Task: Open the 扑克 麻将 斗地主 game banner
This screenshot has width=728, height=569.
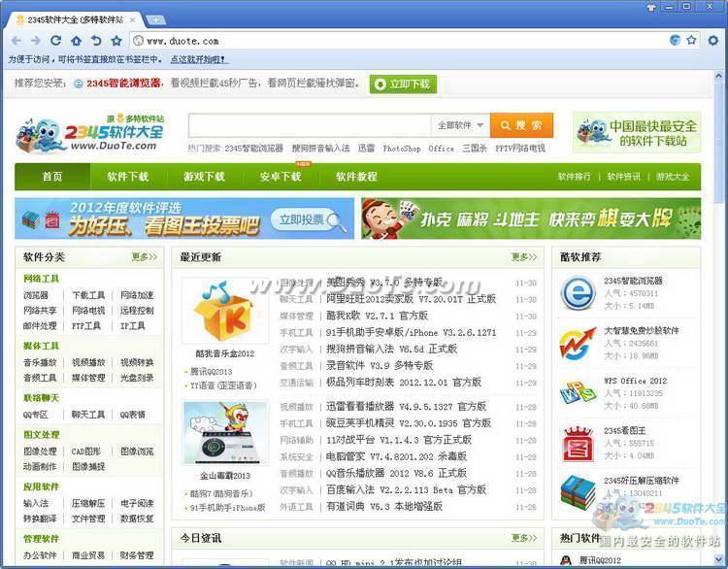Action: tap(531, 218)
